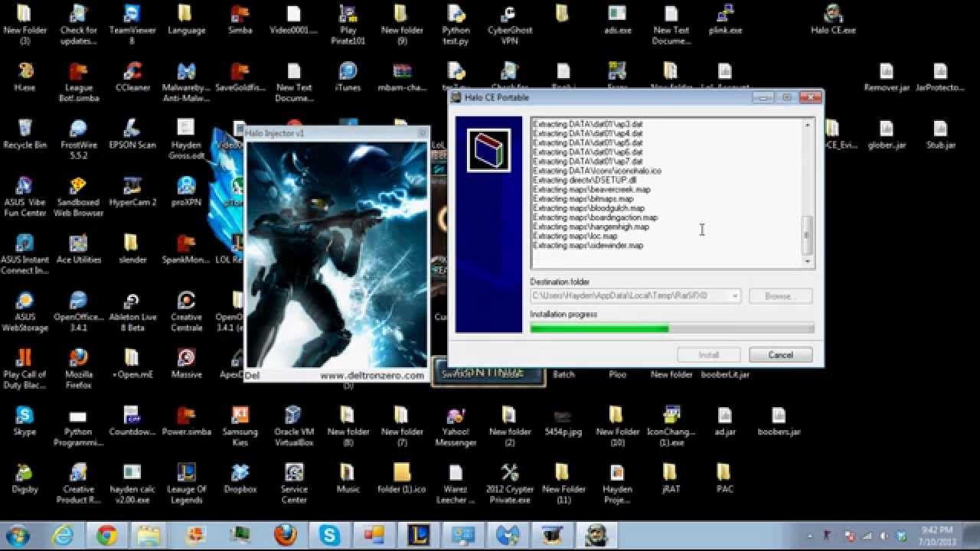
Task: Select the Ace Utilities desktop icon
Action: (78, 249)
